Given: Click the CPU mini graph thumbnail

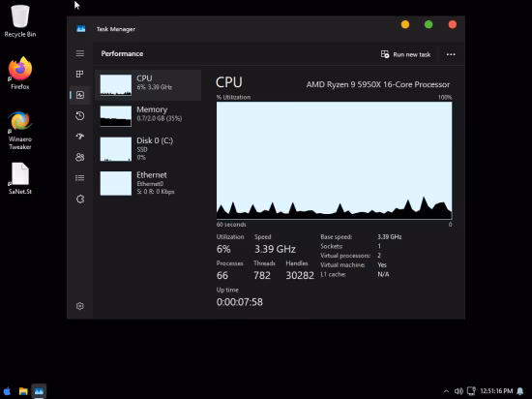Looking at the screenshot, I should (x=116, y=85).
